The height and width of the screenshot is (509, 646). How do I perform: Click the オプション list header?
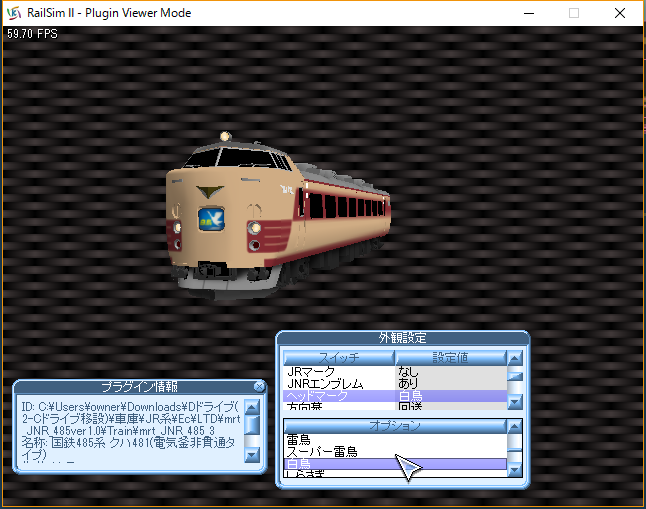tap(395, 426)
